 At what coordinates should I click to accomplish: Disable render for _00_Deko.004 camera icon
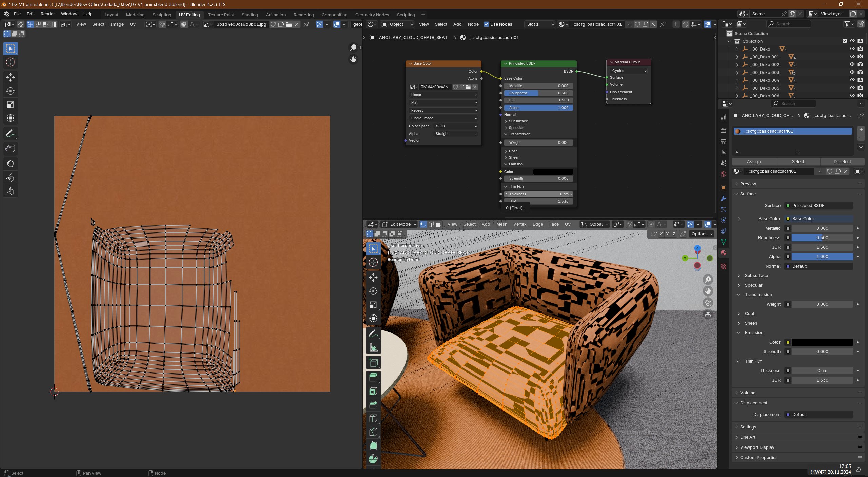pos(860,80)
